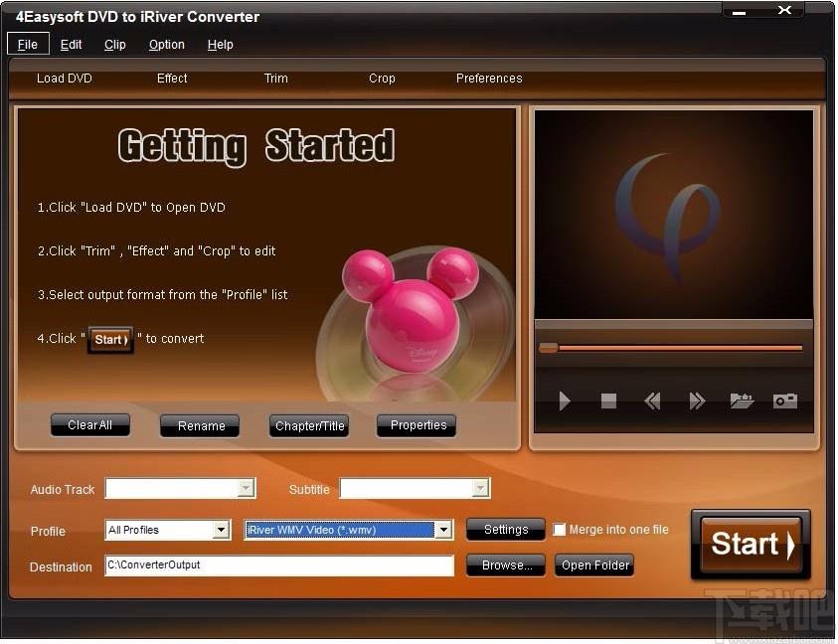
Task: Click the preview video display area
Action: [674, 215]
